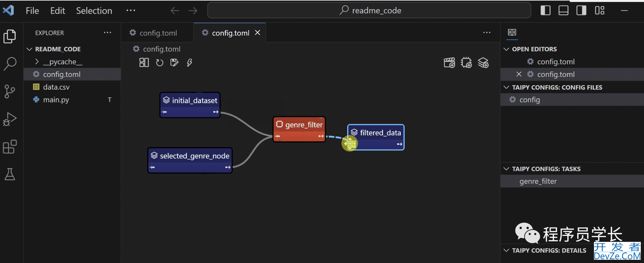
Task: Open the Edit menu
Action: coord(58,11)
